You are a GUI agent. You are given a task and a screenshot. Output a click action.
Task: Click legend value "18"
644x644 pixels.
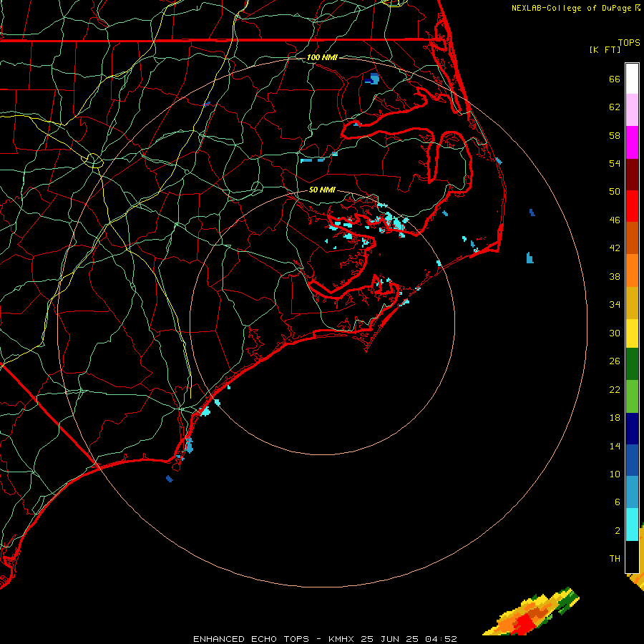point(615,418)
